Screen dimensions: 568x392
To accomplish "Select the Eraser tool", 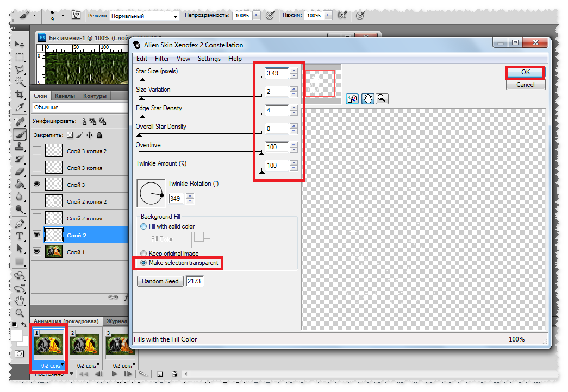I will (20, 172).
